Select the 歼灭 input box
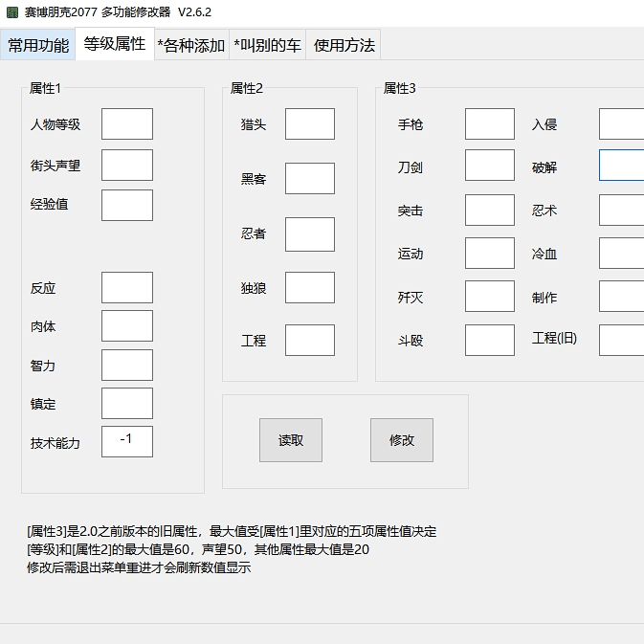This screenshot has width=644, height=644. coord(490,296)
